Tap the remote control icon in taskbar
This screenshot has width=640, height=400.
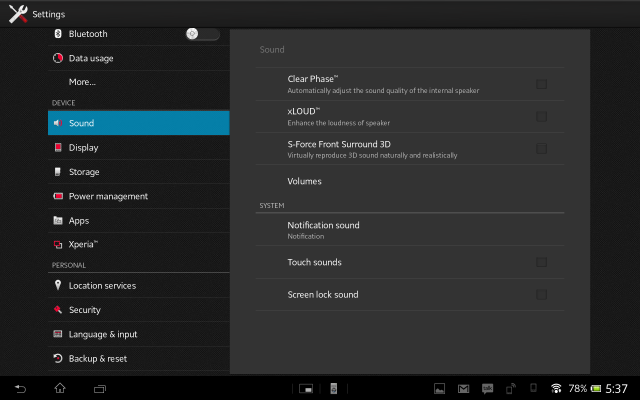pos(333,389)
